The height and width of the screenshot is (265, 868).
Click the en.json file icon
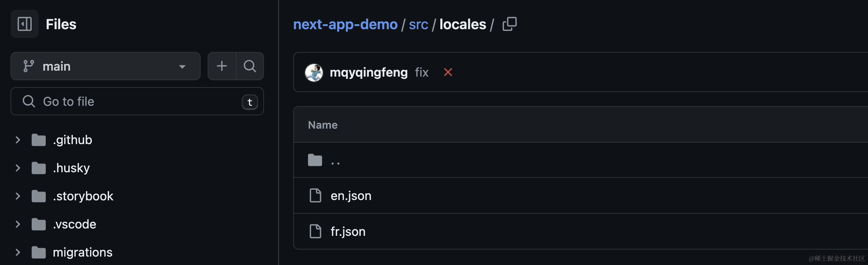(x=315, y=195)
